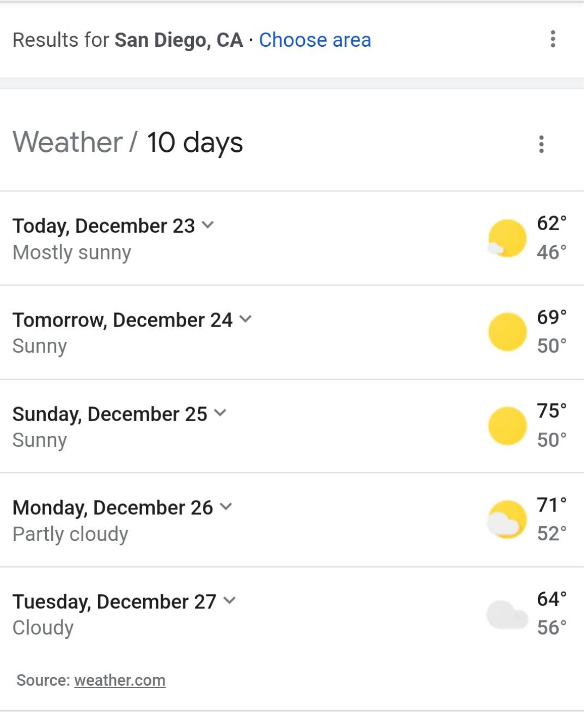This screenshot has height=714, width=588.
Task: Expand the Sunday, December 25 chevron
Action: click(220, 413)
